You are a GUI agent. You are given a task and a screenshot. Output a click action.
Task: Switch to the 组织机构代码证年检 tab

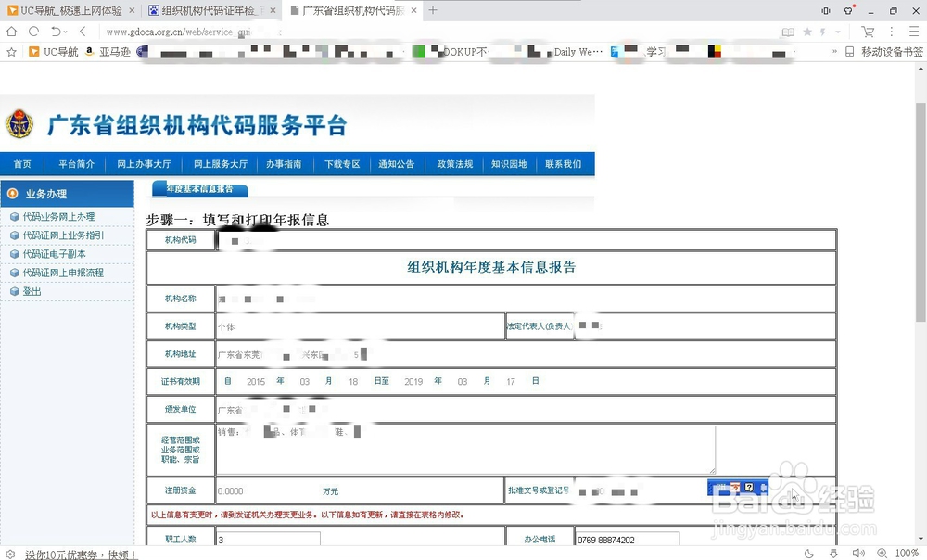[211, 10]
